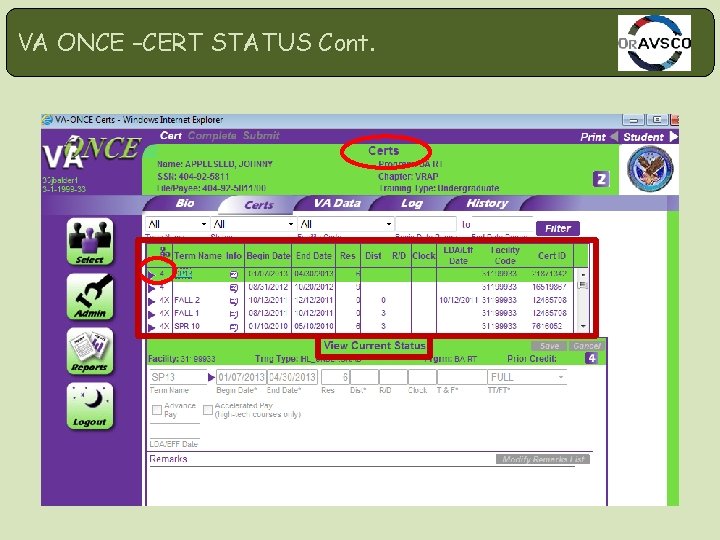Enable the Advance Pay checkbox
The height and width of the screenshot is (540, 720).
(x=157, y=410)
